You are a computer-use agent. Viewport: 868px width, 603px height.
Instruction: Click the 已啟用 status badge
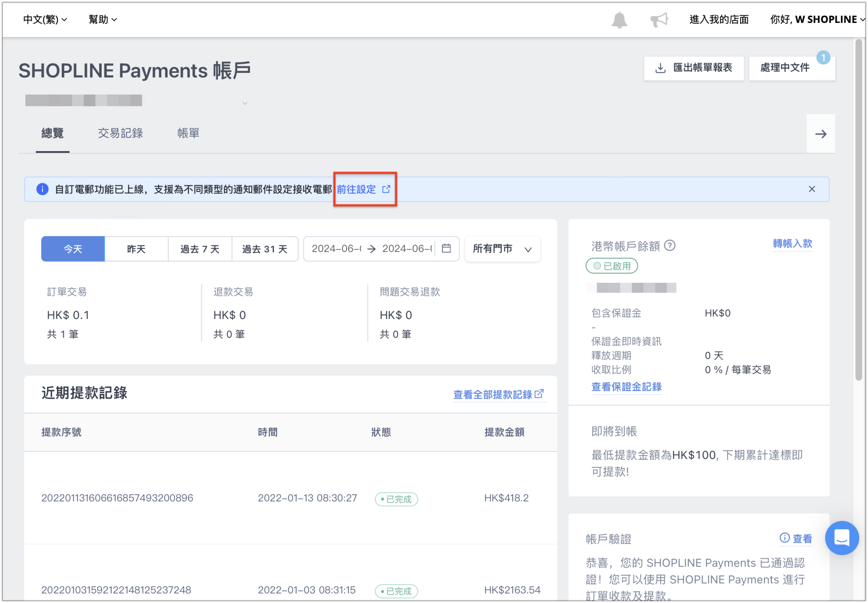tap(611, 266)
